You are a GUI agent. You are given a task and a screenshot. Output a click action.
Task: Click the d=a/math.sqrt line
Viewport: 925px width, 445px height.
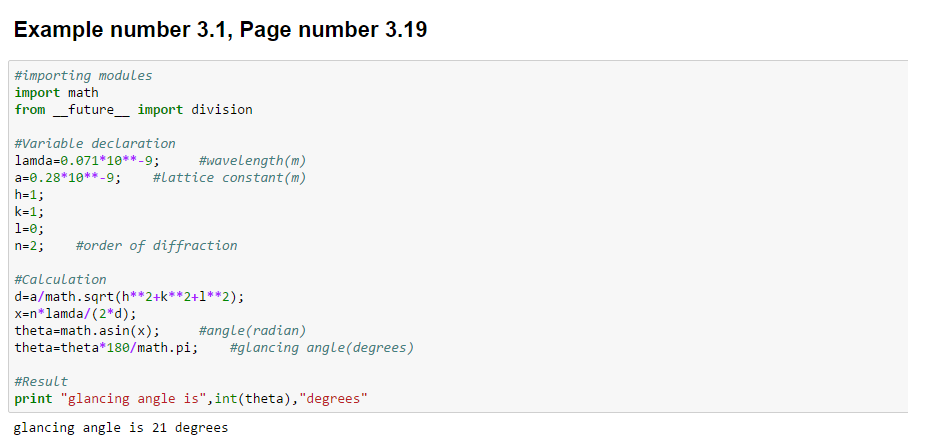(x=129, y=296)
